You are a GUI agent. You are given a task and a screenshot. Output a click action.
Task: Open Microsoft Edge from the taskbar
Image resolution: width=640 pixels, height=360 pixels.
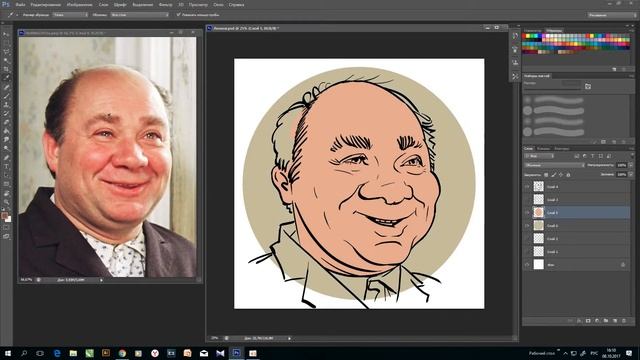tap(57, 353)
